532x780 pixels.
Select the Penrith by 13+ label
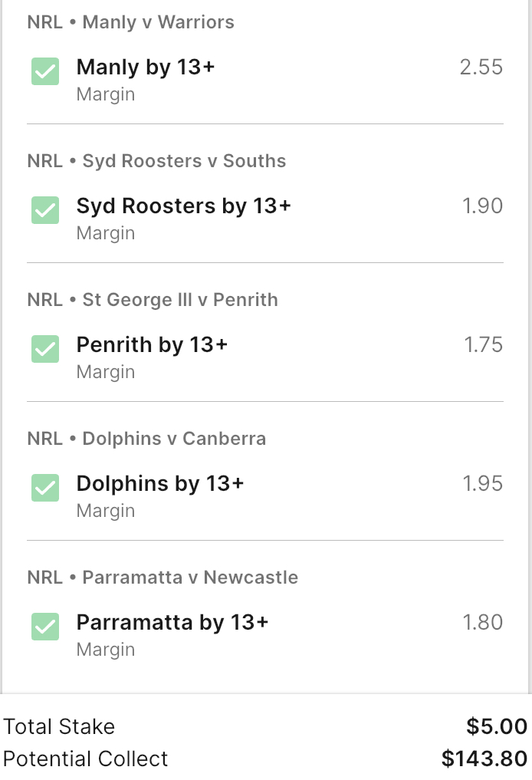point(152,345)
